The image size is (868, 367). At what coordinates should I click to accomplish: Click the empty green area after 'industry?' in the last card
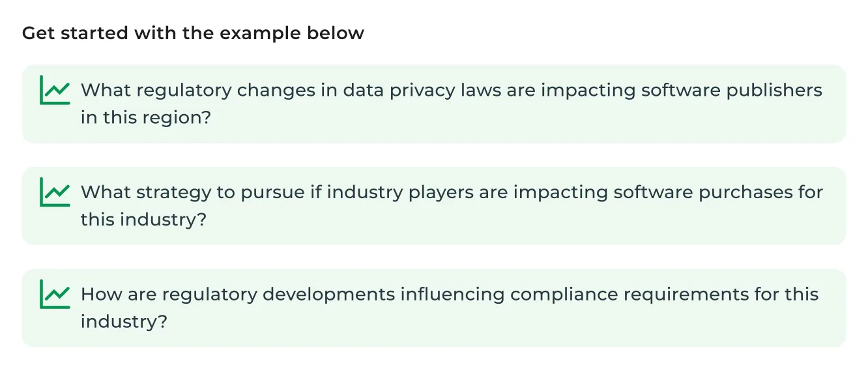(x=502, y=323)
